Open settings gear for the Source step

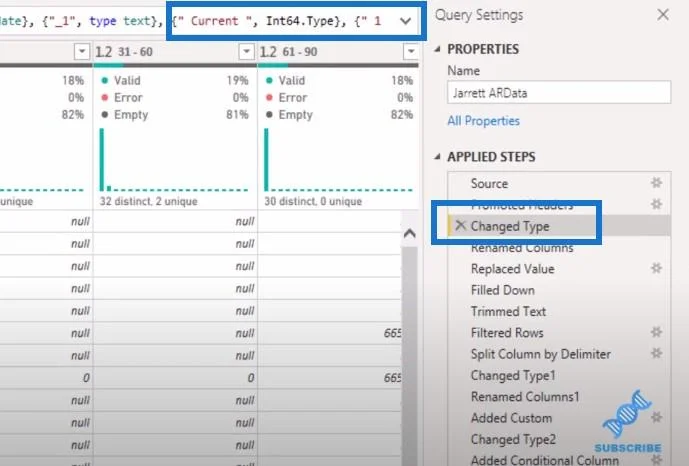(656, 183)
